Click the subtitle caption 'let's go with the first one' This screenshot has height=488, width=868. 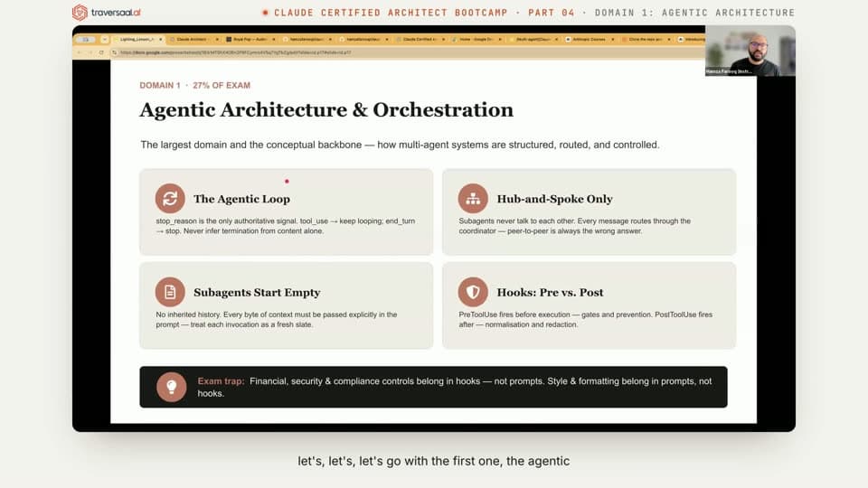click(x=433, y=461)
